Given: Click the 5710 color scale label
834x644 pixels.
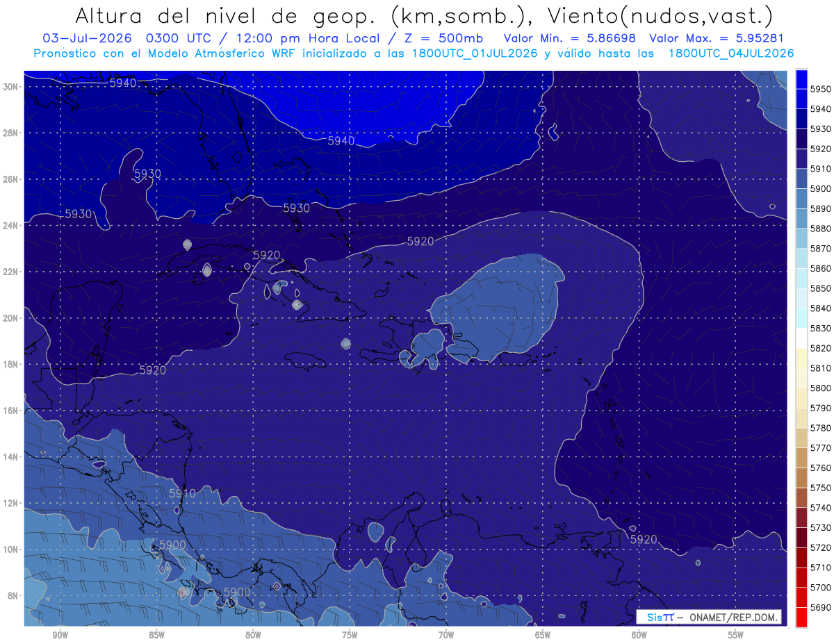Looking at the screenshot, I should tap(820, 567).
